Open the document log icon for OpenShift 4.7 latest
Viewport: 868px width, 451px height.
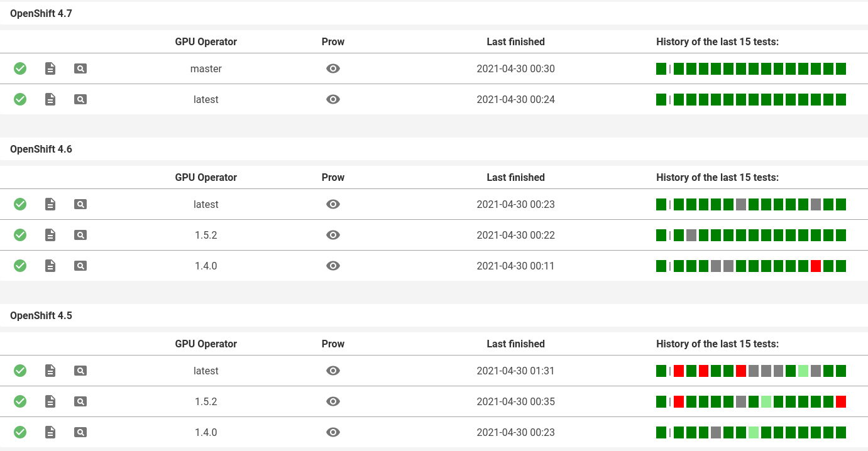click(50, 99)
